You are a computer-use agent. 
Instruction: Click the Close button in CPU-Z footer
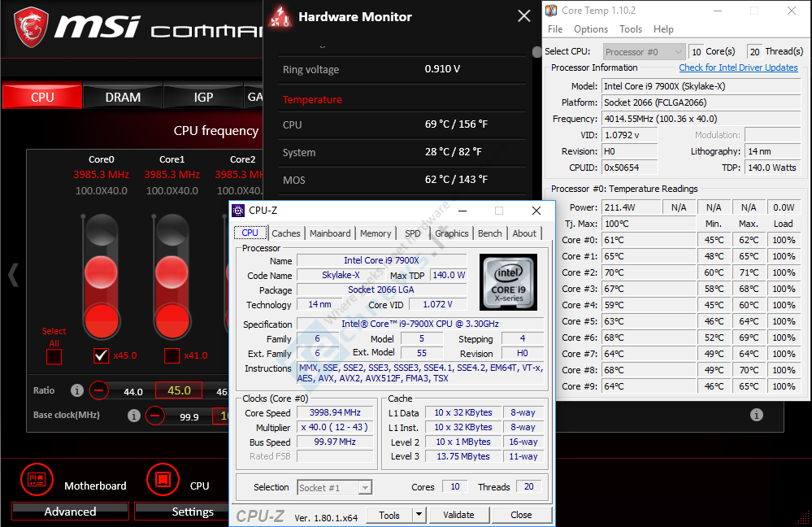tap(521, 515)
